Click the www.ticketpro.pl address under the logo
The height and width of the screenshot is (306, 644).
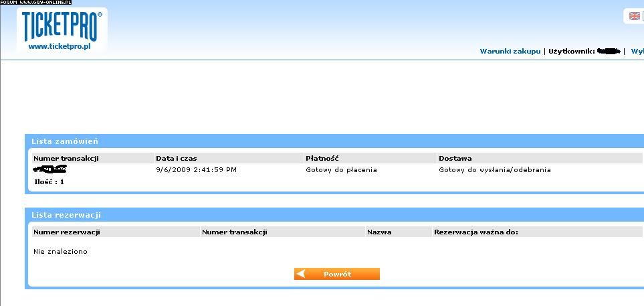59,47
